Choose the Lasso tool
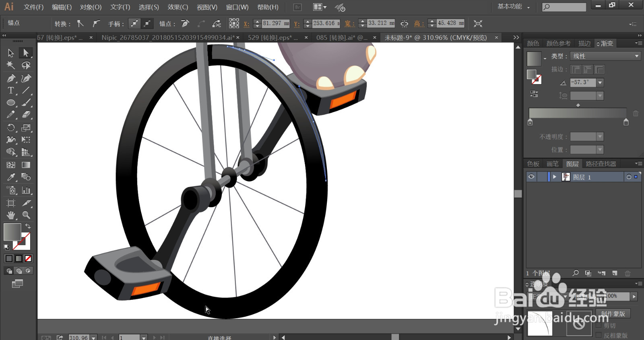This screenshot has width=644, height=340. pyautogui.click(x=26, y=65)
